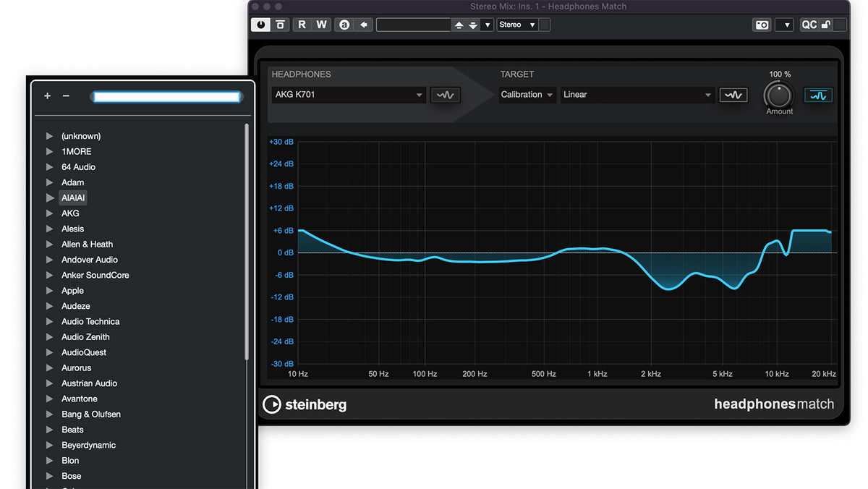
Task: Open the Stereo routing dropdown
Action: click(x=517, y=25)
